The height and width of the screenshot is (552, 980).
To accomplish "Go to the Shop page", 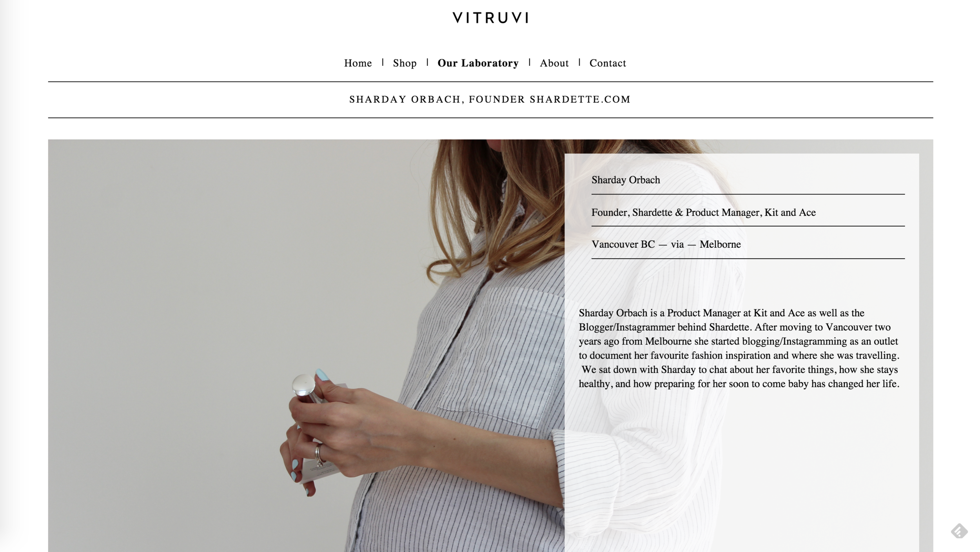I will click(x=405, y=63).
